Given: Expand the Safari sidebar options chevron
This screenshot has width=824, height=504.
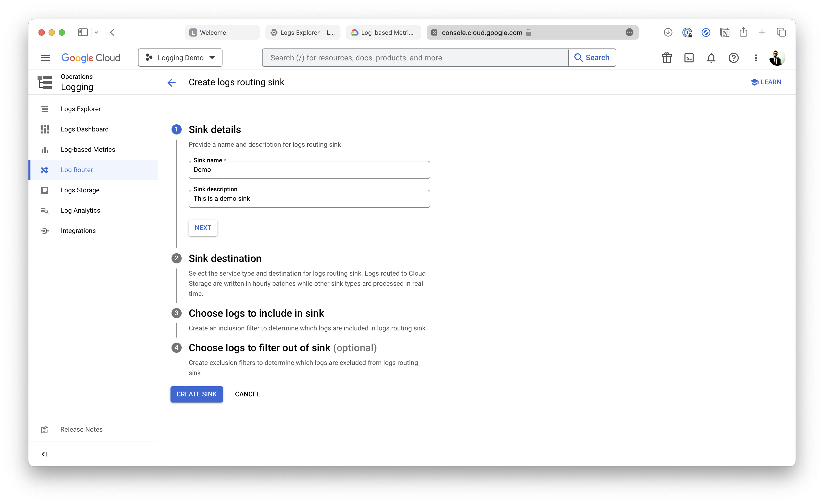Looking at the screenshot, I should (96, 32).
